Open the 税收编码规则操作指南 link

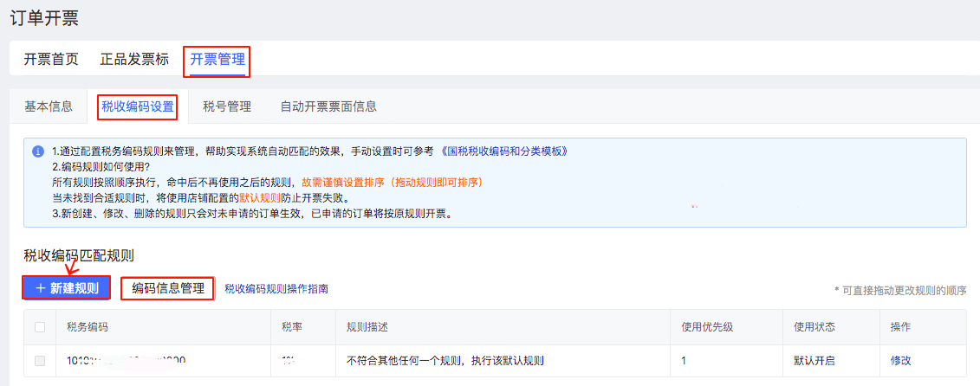(x=276, y=288)
